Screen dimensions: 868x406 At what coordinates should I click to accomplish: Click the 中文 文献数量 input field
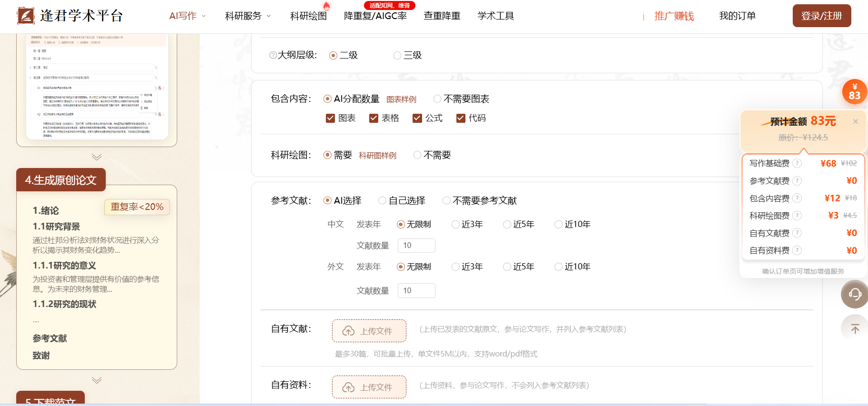coord(416,246)
